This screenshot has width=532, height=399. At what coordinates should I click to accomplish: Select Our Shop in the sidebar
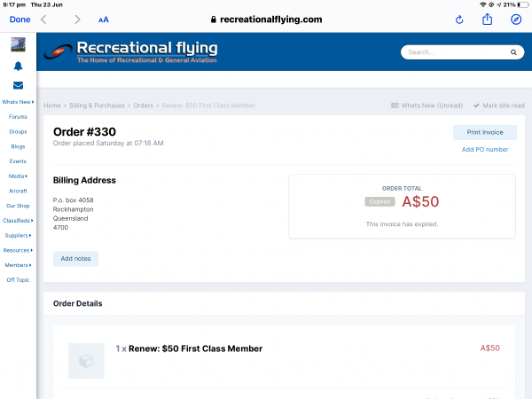(18, 206)
